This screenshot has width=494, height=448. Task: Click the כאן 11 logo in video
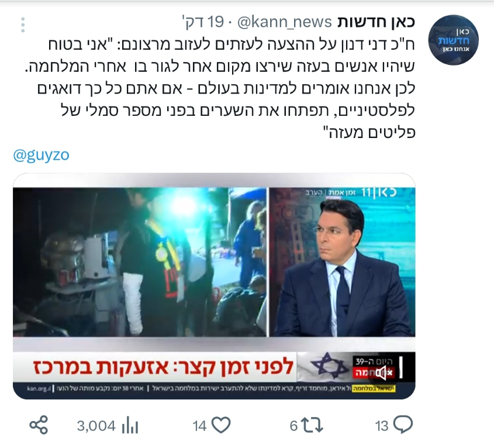tap(379, 192)
